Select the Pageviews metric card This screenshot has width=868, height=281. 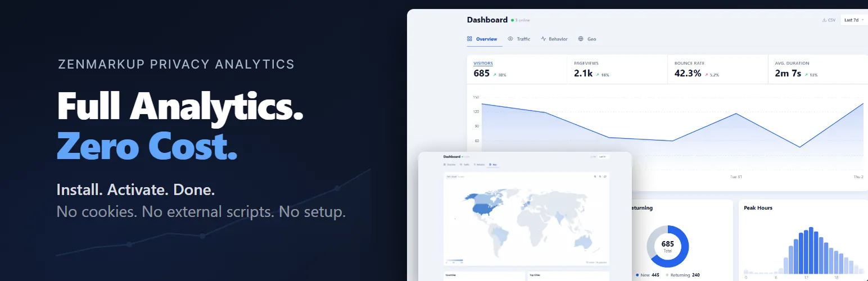tap(617, 69)
